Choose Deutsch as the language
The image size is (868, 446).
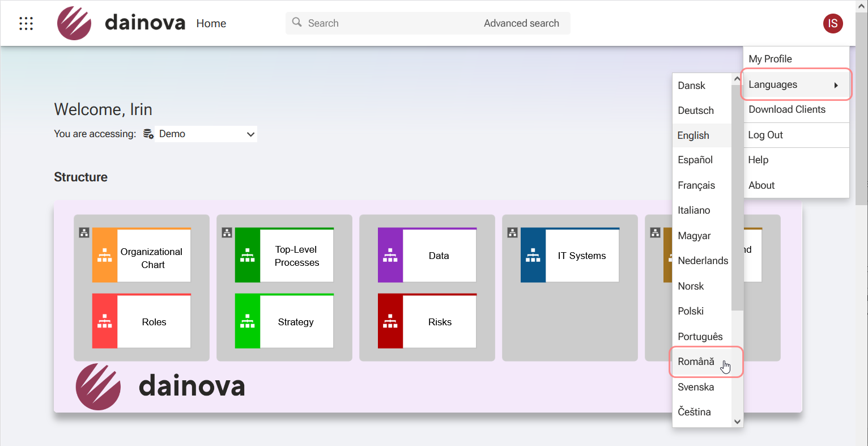(x=696, y=110)
